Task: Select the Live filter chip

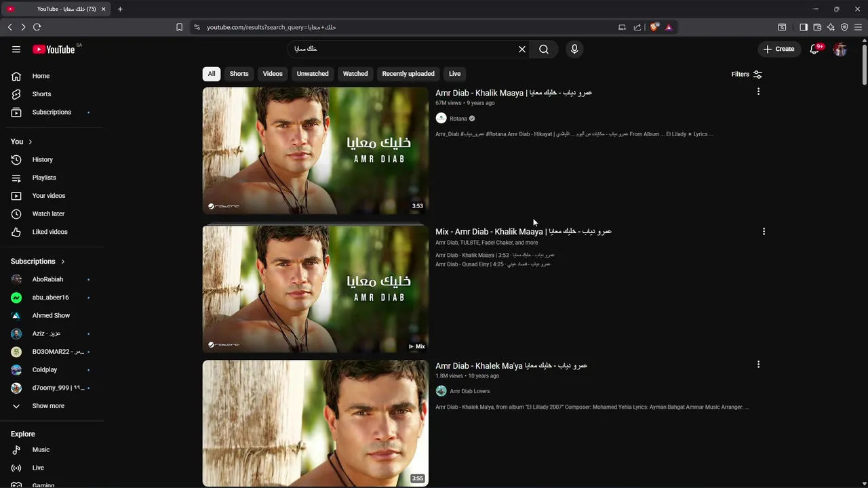Action: pos(454,74)
